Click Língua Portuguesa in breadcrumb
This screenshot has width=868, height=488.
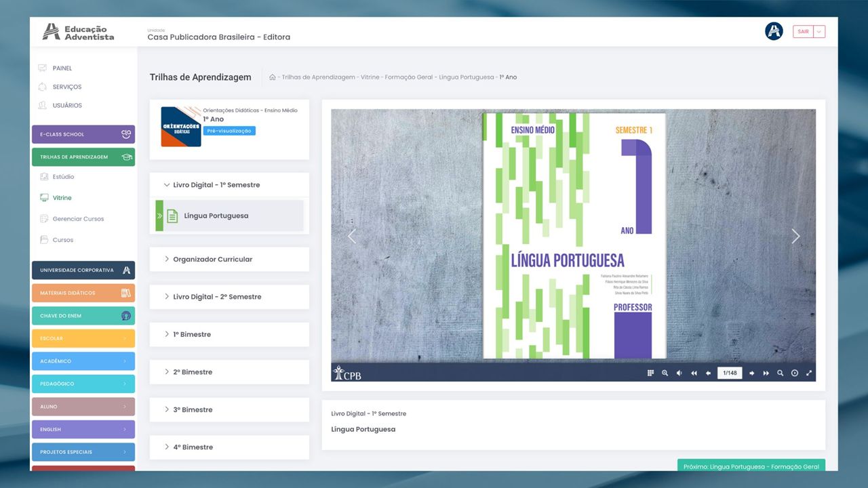[x=467, y=77]
